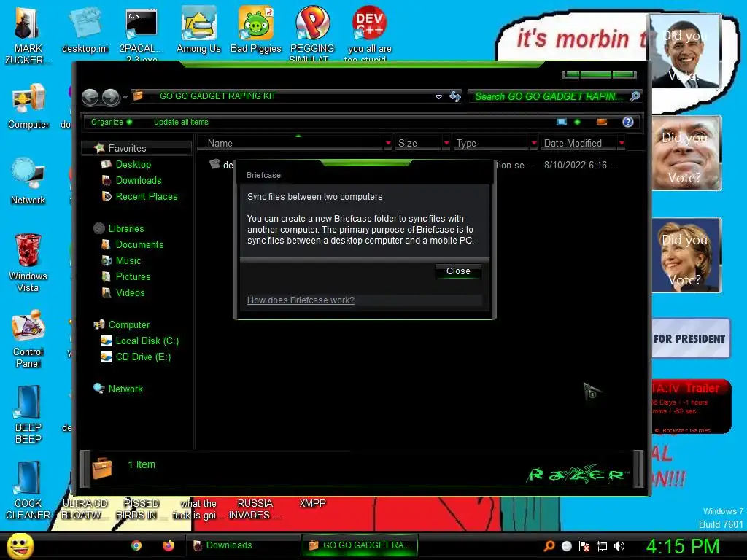This screenshot has width=747, height=560.
Task: Go back using the Explorer back arrow
Action: point(90,97)
